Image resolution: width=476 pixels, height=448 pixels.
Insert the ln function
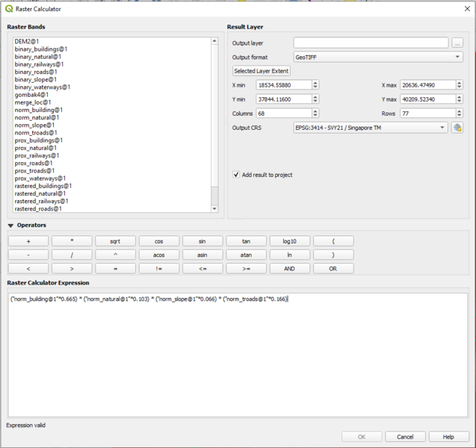[x=290, y=255]
